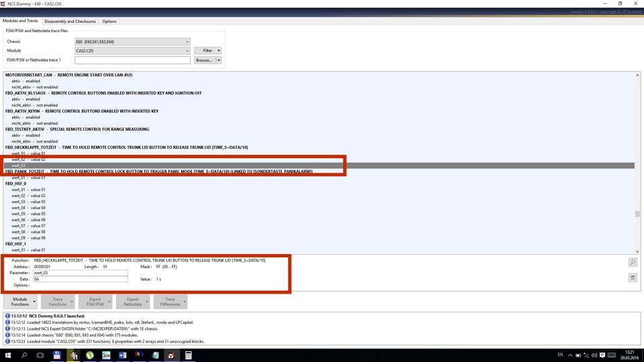The image size is (644, 362).
Task: Open the Filter button dropdown arrow
Action: click(219, 50)
